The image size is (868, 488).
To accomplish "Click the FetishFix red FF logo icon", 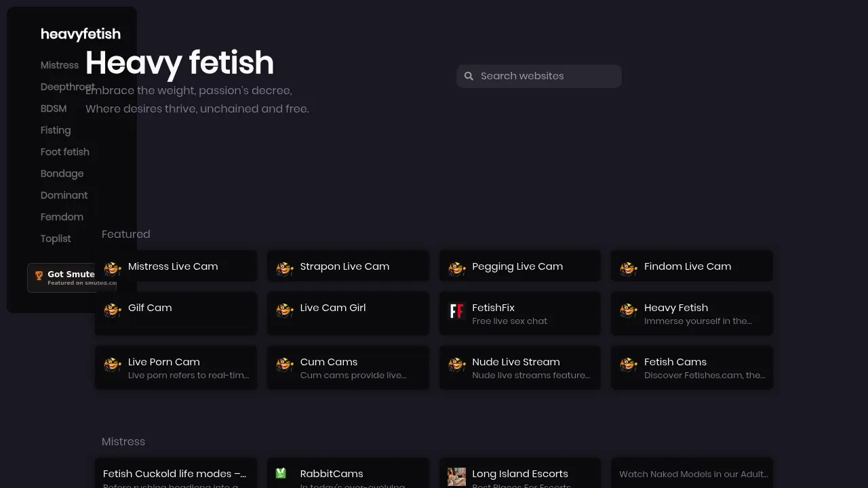I will pos(456,311).
